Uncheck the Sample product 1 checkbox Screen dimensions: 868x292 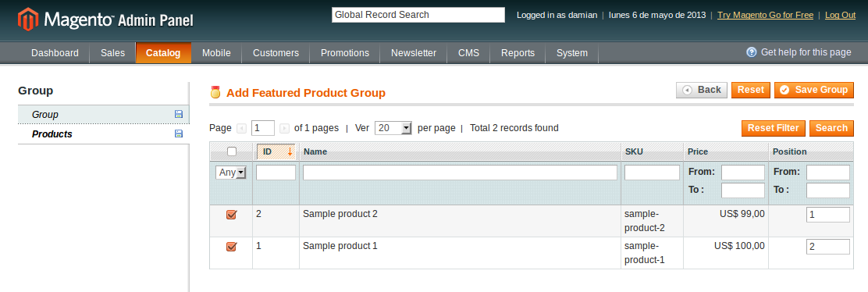pos(231,247)
